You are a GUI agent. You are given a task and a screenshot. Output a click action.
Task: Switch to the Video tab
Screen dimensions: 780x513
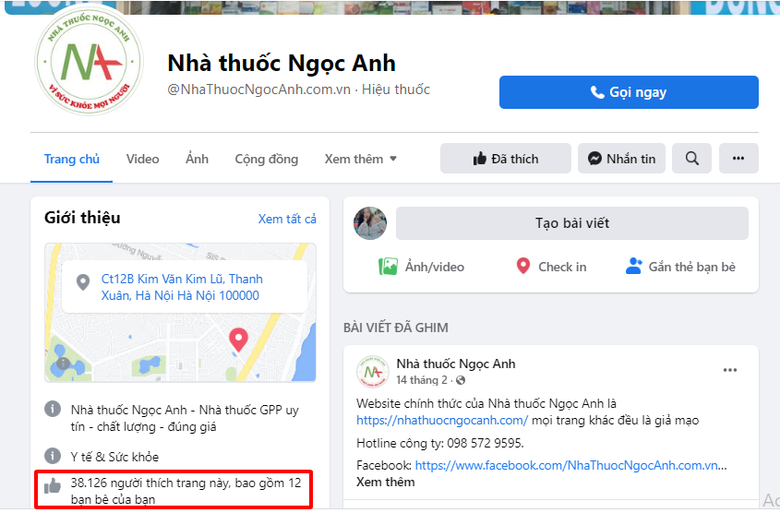pyautogui.click(x=142, y=159)
